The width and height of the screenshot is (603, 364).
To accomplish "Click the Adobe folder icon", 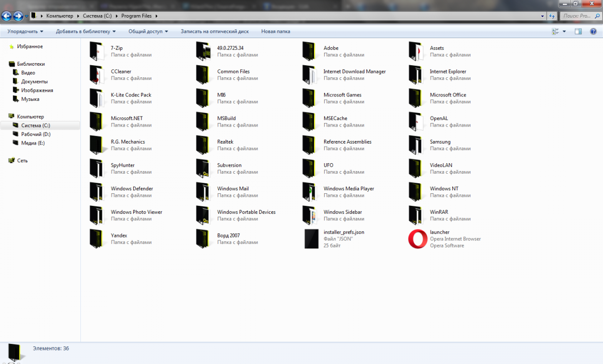I will pyautogui.click(x=309, y=51).
